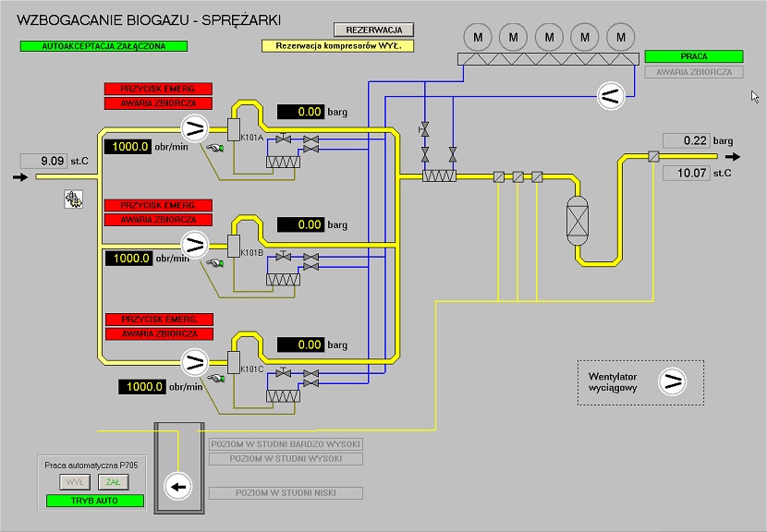Click the green PRACA status indicator
Viewport: 767px width, 532px height.
click(x=693, y=56)
